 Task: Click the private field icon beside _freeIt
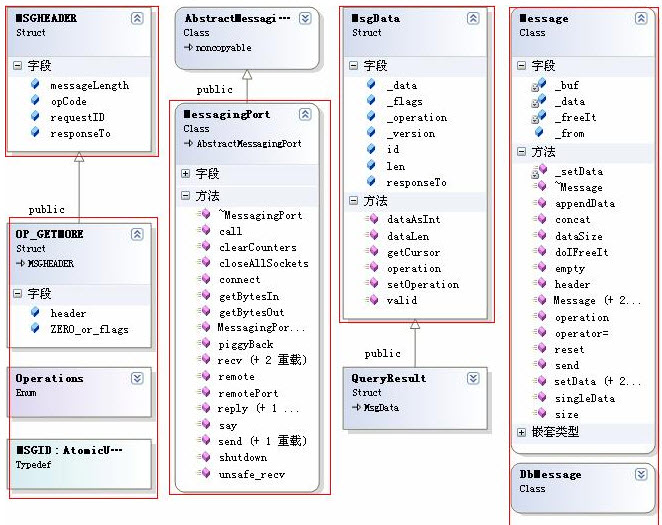pyautogui.click(x=539, y=117)
